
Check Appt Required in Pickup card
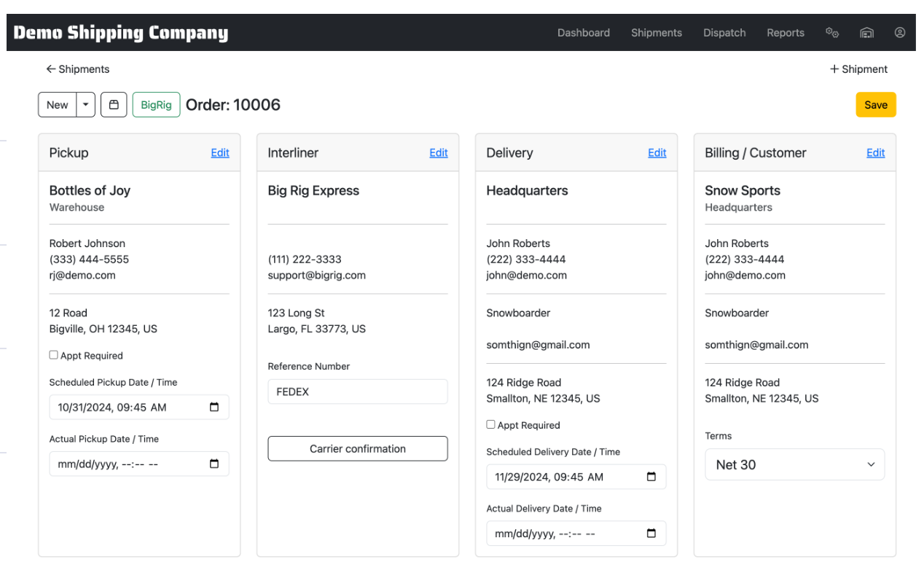(54, 355)
